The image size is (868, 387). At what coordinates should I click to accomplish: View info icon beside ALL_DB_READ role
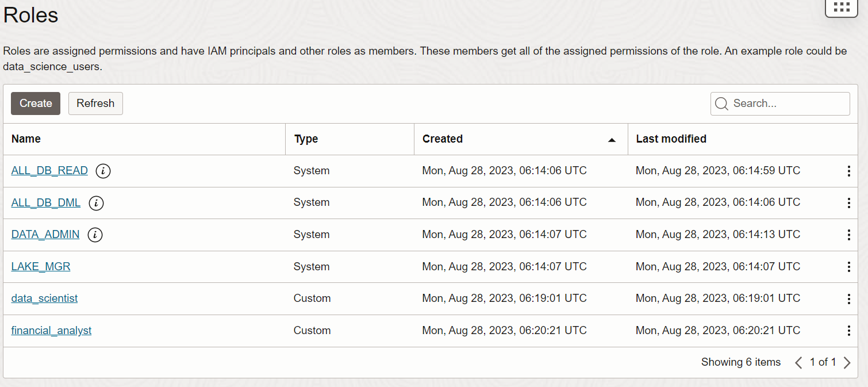(103, 171)
